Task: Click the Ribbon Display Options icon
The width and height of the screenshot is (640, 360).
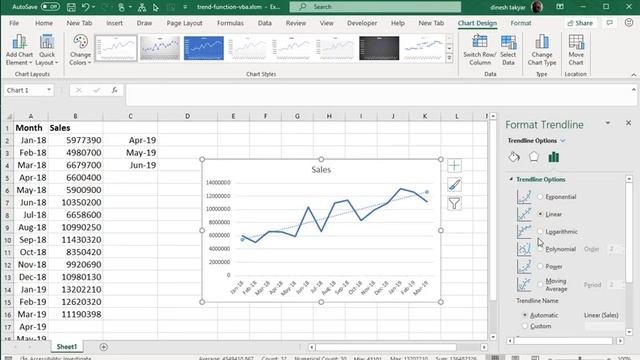Action: click(x=560, y=7)
